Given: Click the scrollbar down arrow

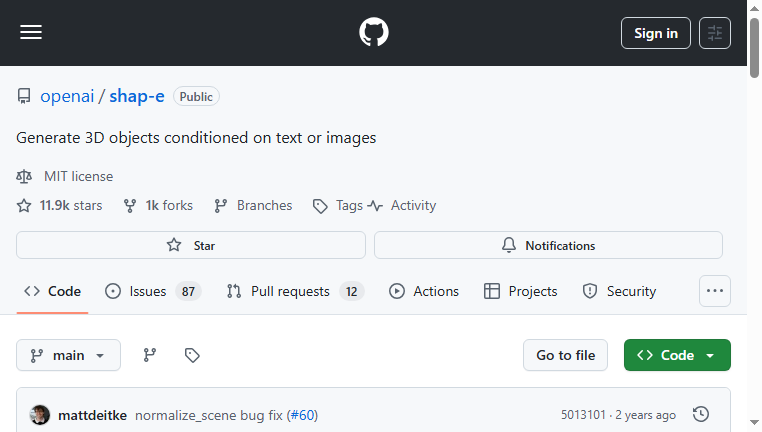Looking at the screenshot, I should click(754, 423).
